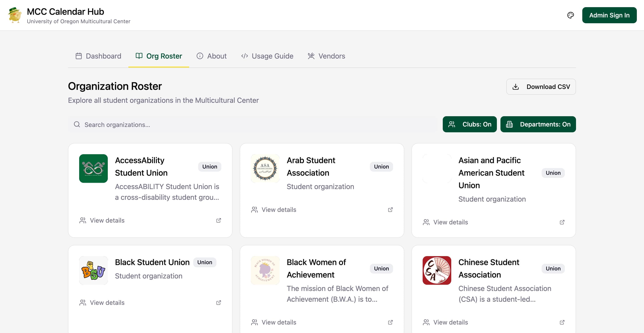Image resolution: width=644 pixels, height=333 pixels.
Task: Click the Organization Roster heading
Action: 115,86
